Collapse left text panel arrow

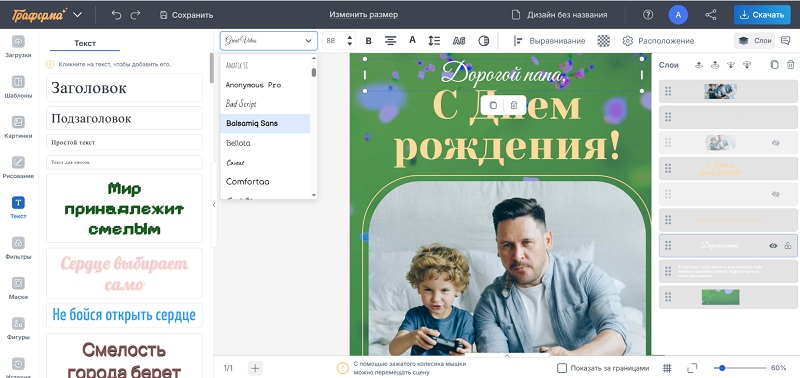[x=214, y=205]
